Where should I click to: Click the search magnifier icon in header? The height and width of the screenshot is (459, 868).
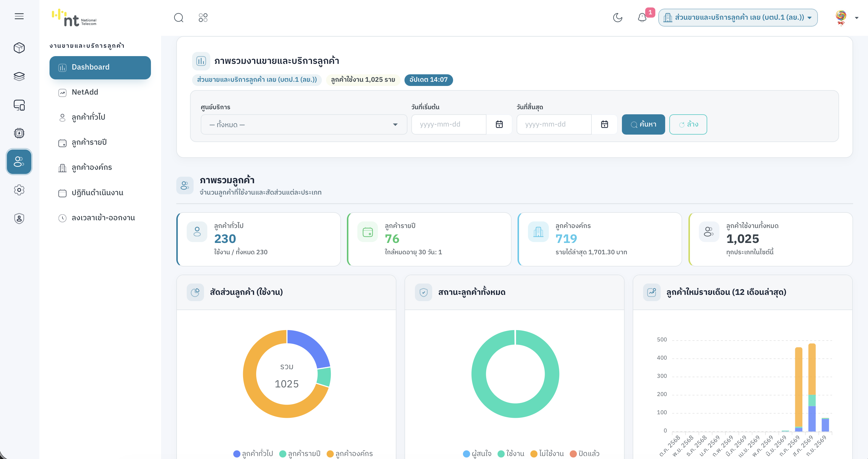pos(179,18)
